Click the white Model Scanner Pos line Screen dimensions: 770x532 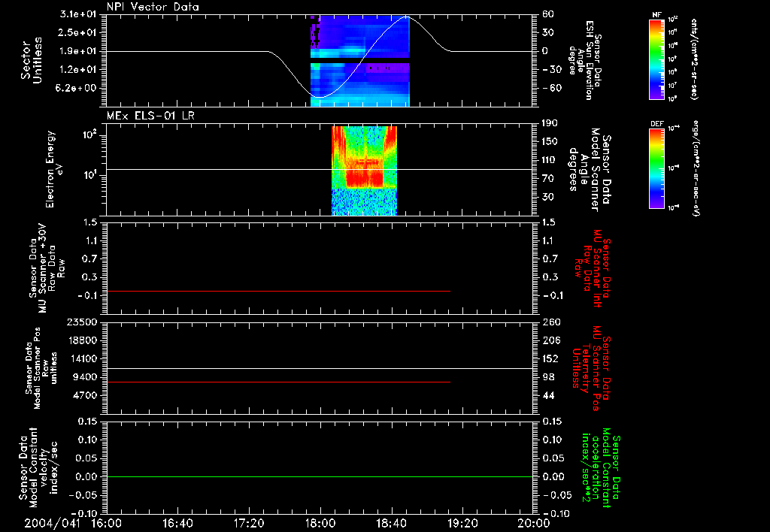(320, 368)
